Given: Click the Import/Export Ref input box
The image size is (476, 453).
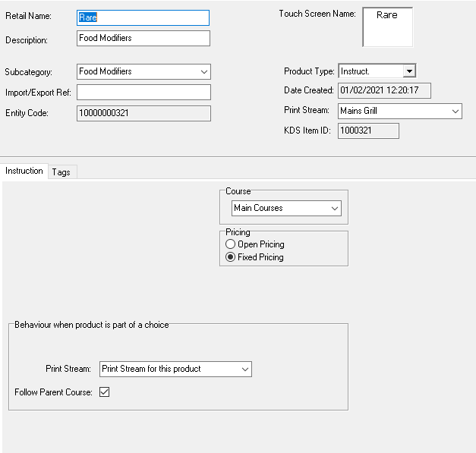Looking at the screenshot, I should 143,93.
